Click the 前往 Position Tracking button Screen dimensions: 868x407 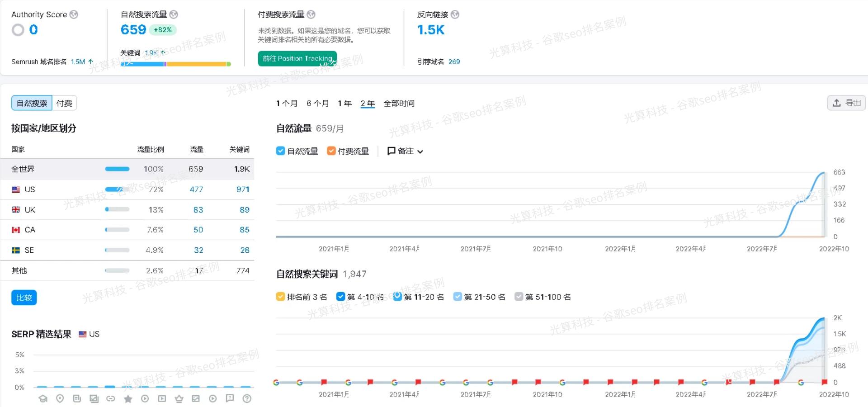297,58
